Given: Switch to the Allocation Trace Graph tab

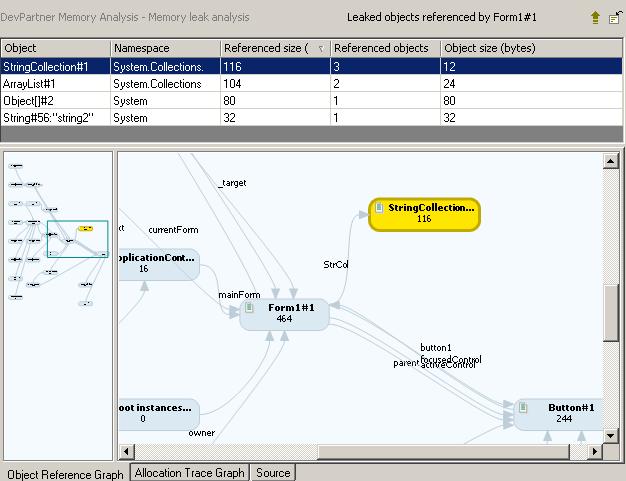Looking at the screenshot, I should point(189,473).
